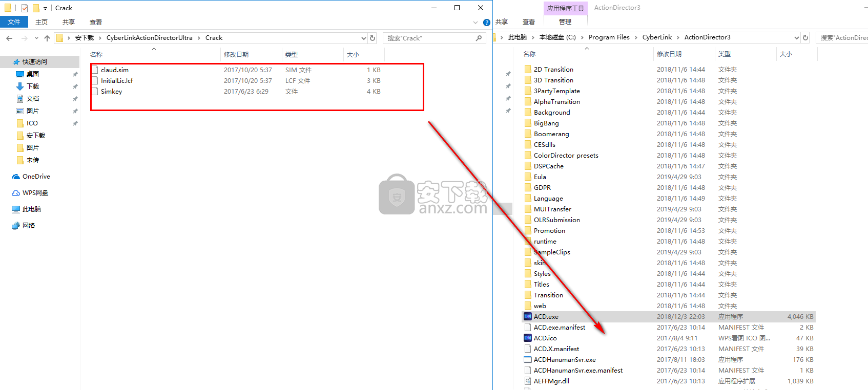Click the Back arrow in Crack window
Viewport: 868px width, 390px height.
coord(9,38)
